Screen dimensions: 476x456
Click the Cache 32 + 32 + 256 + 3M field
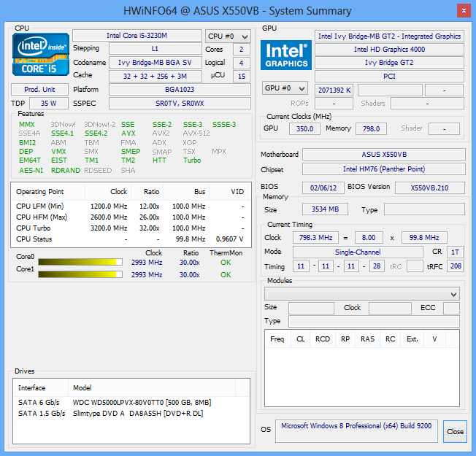(155, 76)
